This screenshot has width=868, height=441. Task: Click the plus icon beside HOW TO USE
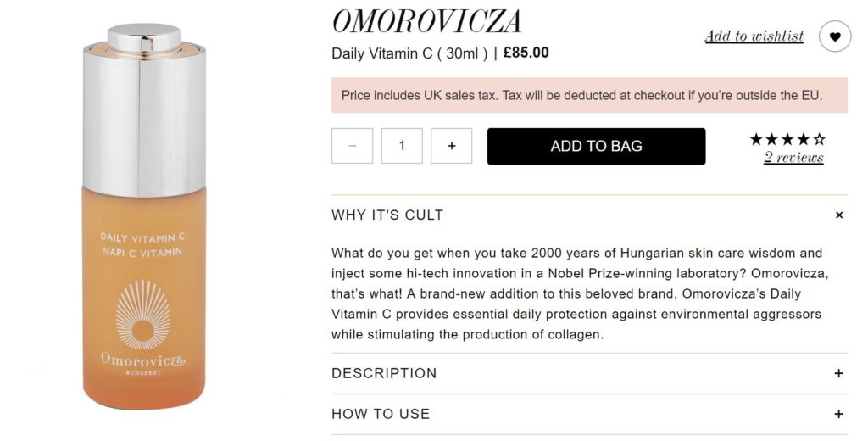(x=839, y=414)
